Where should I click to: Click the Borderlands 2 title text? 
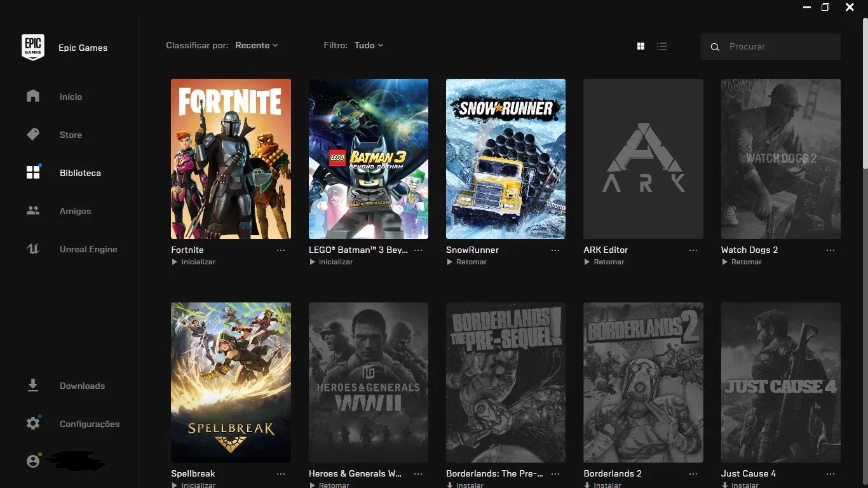tap(613, 473)
